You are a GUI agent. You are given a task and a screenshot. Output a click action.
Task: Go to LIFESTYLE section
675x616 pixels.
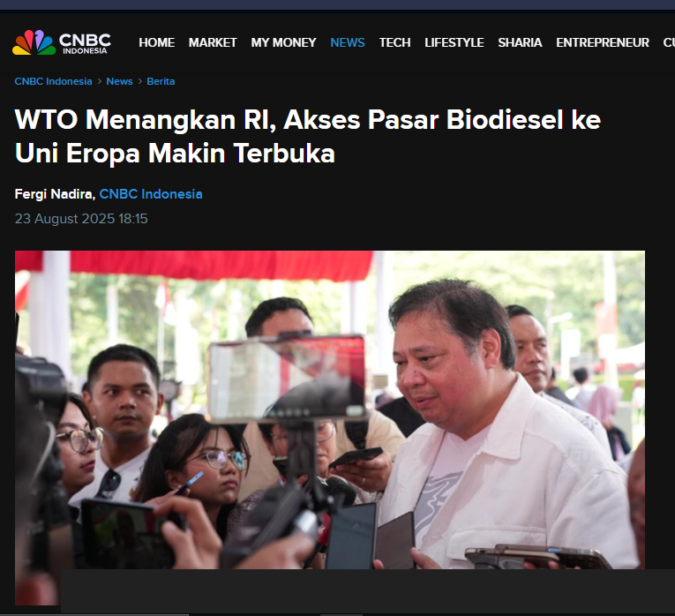point(454,42)
